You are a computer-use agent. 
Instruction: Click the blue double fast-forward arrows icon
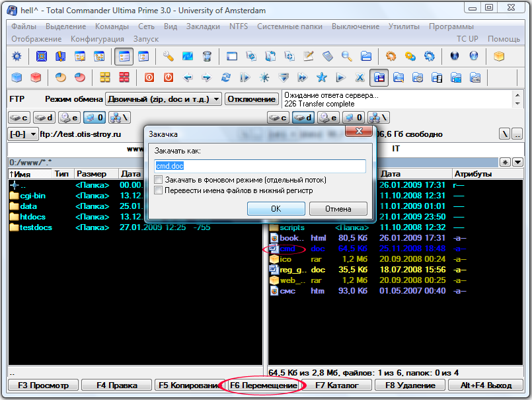point(302,78)
